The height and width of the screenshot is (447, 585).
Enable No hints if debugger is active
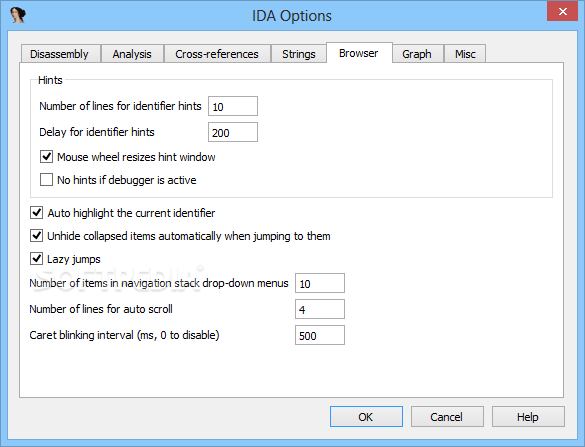click(46, 179)
